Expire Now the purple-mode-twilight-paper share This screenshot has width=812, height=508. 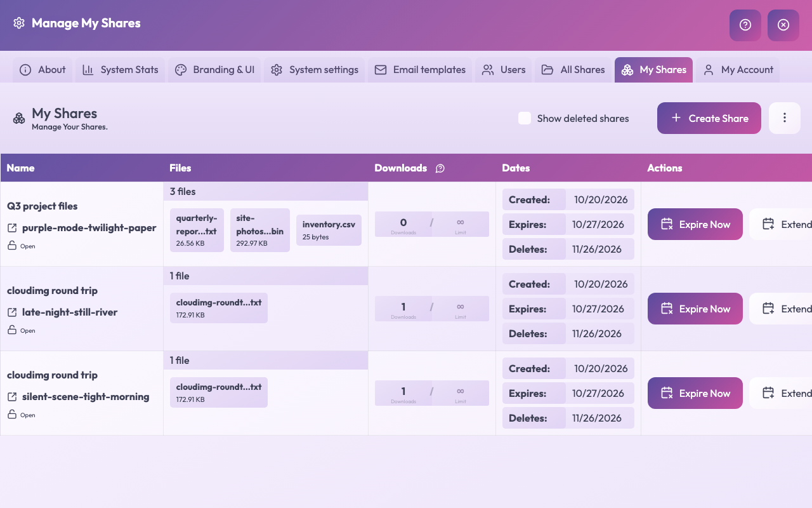coord(695,224)
